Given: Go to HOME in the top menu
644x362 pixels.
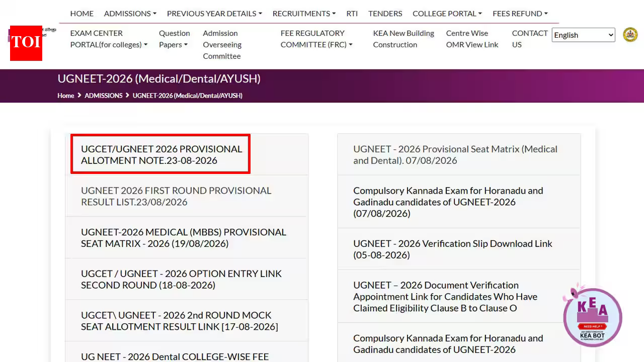Looking at the screenshot, I should (x=82, y=14).
